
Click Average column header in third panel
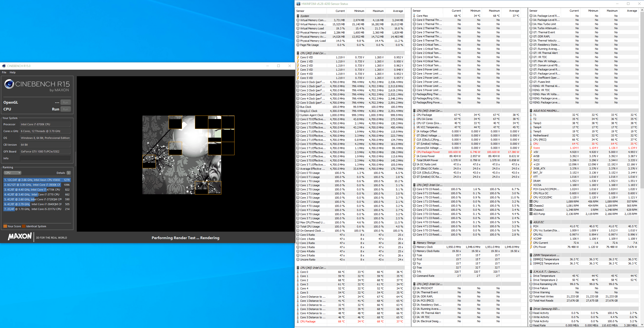[629, 11]
